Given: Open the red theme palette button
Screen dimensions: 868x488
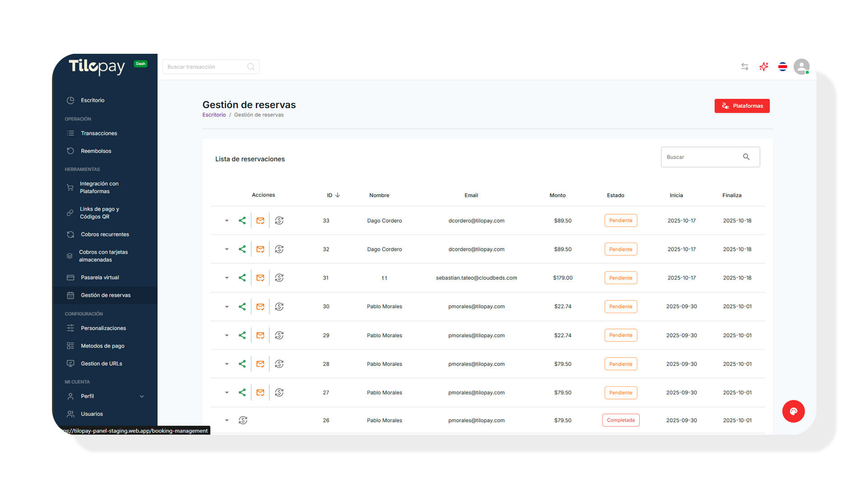Looking at the screenshot, I should (793, 411).
